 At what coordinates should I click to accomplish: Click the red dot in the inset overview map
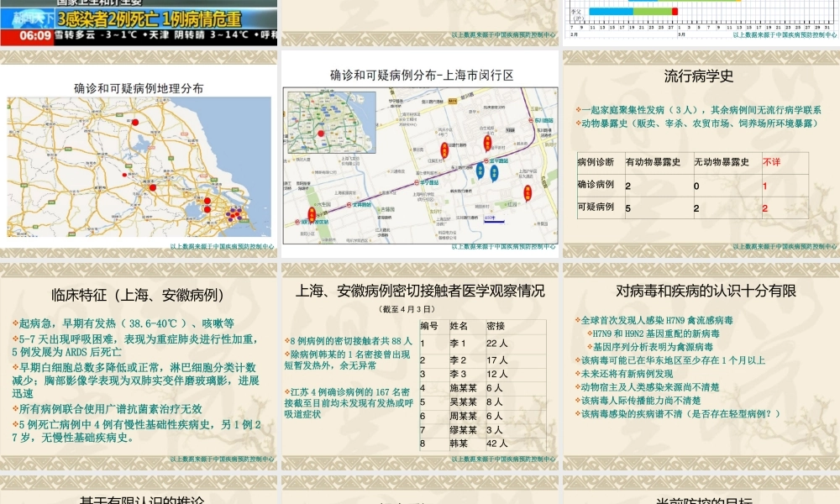coord(320,133)
